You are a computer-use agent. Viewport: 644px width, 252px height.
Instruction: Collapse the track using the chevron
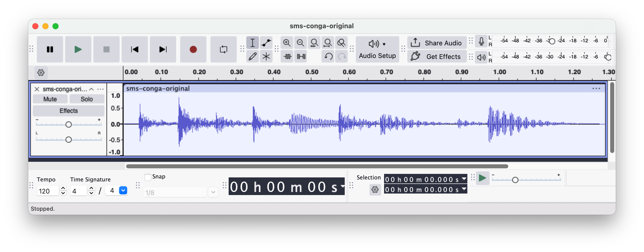92,89
